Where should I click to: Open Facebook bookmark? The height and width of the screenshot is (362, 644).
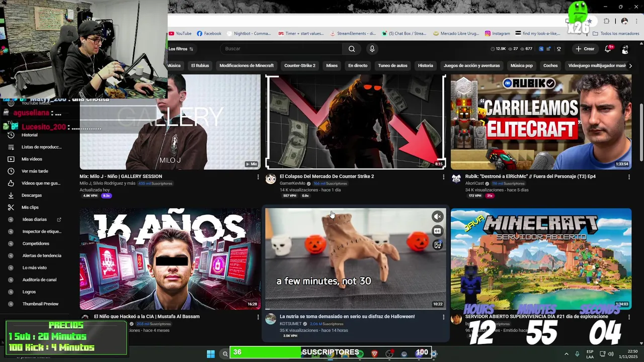[209, 34]
